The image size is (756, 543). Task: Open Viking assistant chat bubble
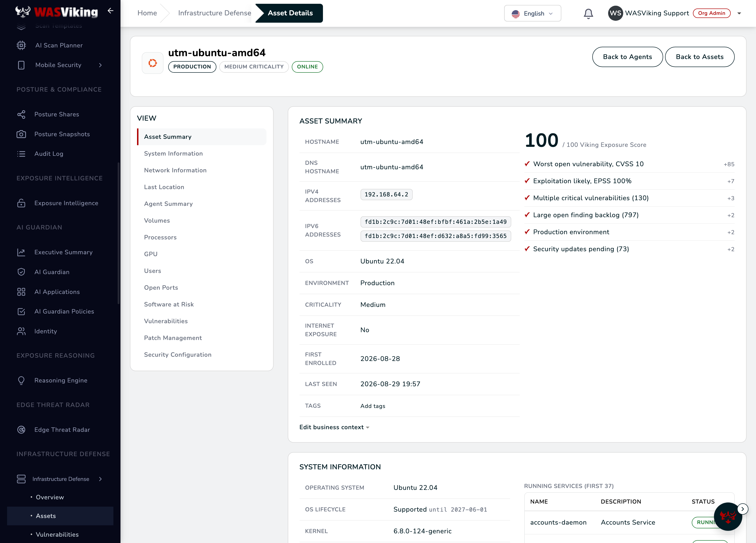coord(728,517)
